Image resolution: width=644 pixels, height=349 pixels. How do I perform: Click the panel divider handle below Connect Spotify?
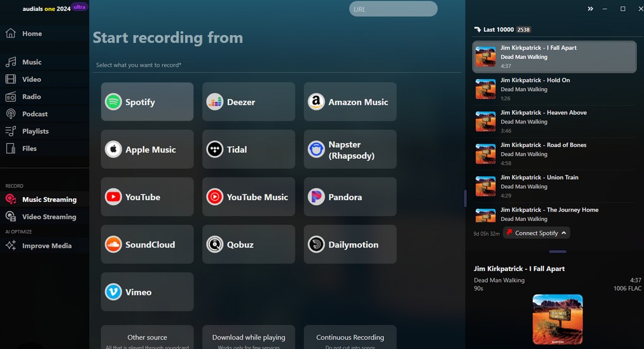click(x=557, y=251)
